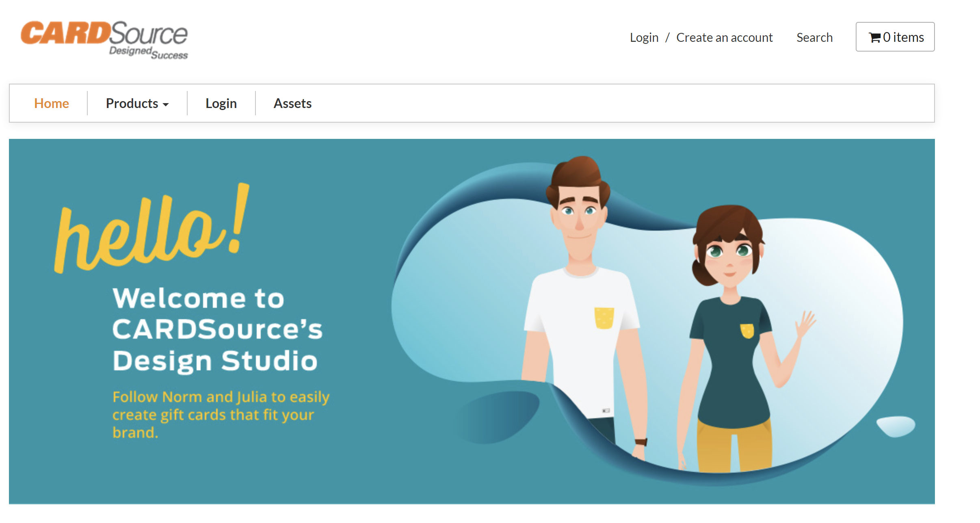Click the 'Follow Norm and Julia' banner text
980x523 pixels.
[221, 414]
